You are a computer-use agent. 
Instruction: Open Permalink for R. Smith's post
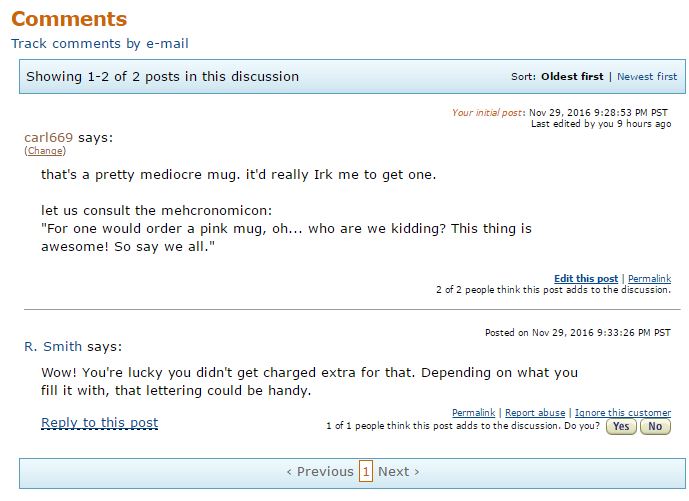point(473,412)
